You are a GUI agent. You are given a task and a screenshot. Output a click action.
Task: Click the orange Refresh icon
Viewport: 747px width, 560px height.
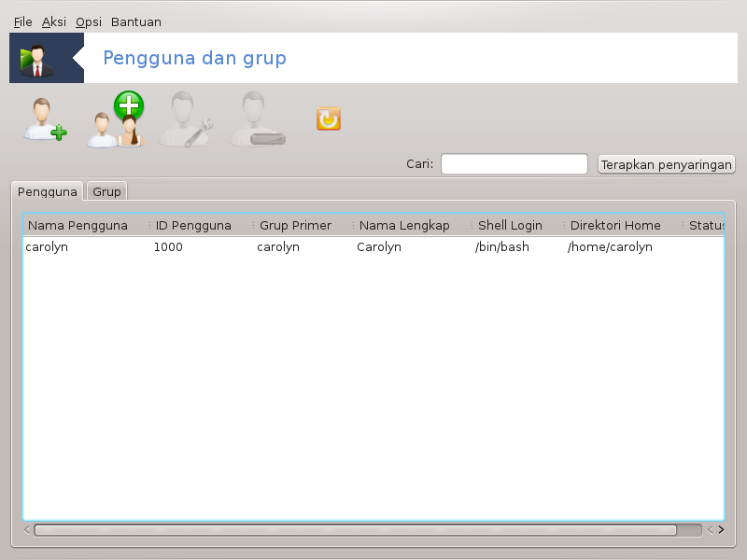(329, 119)
